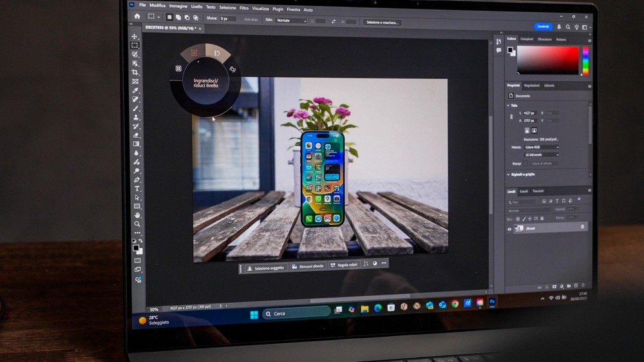Viewport: 644px width, 362px height.
Task: Open the marquee tool preset dropdown arrow
Action: (158, 17)
